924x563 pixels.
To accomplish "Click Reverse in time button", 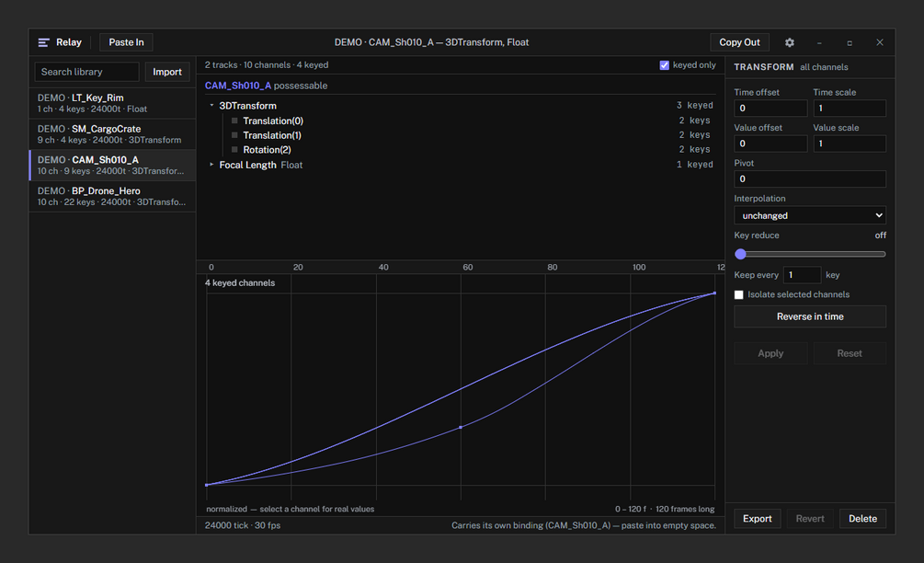I will [x=810, y=316].
